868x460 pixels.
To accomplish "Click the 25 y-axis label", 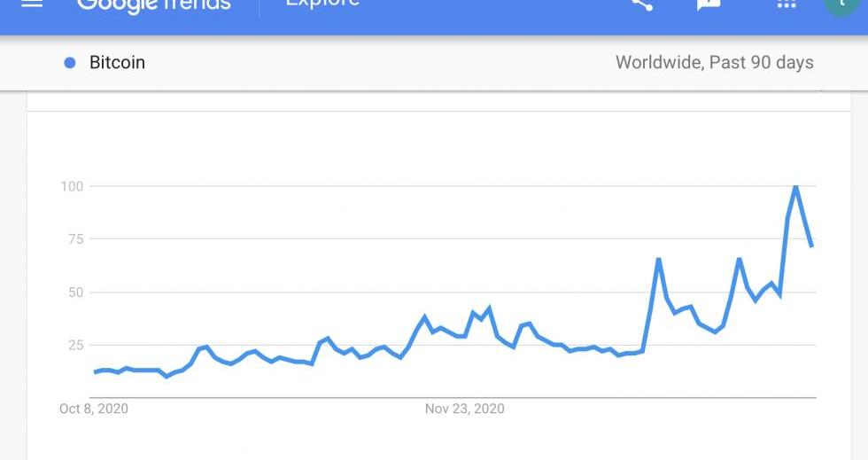I will pyautogui.click(x=75, y=345).
